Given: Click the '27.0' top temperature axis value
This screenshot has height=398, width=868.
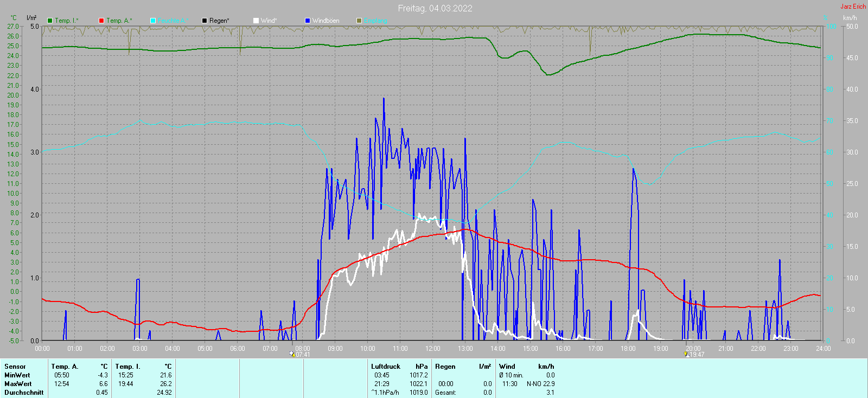Looking at the screenshot, I should point(13,27).
